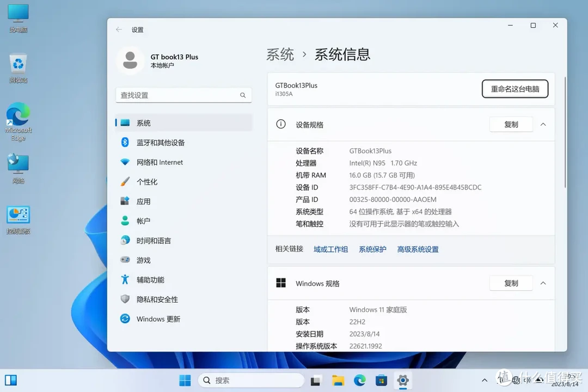Screen dimensions: 588x392
Task: Launch Microsoft Edge from the taskbar
Action: tap(360, 381)
